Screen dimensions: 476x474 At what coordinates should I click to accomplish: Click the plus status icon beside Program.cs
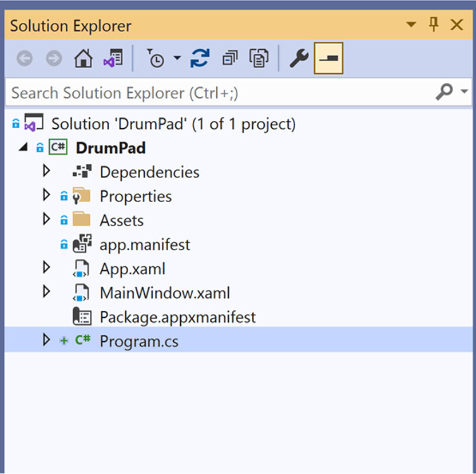click(64, 341)
